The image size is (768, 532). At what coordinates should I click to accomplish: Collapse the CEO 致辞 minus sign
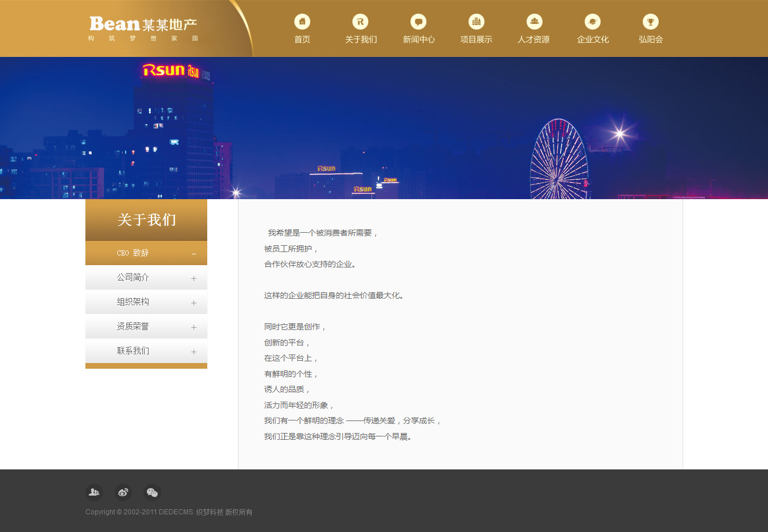coord(194,254)
